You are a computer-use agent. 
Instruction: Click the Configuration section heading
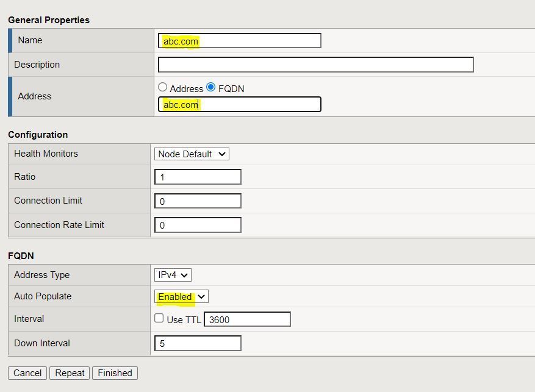(38, 135)
